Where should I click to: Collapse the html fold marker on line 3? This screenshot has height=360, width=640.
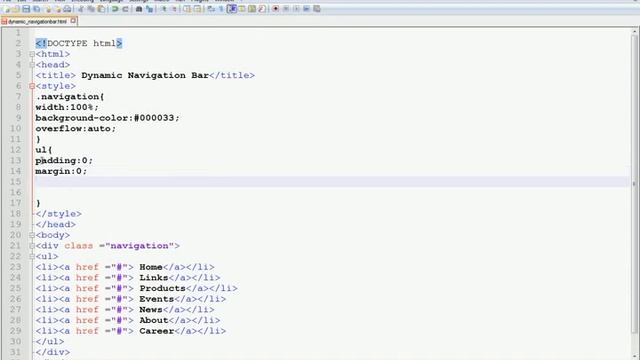point(32,54)
